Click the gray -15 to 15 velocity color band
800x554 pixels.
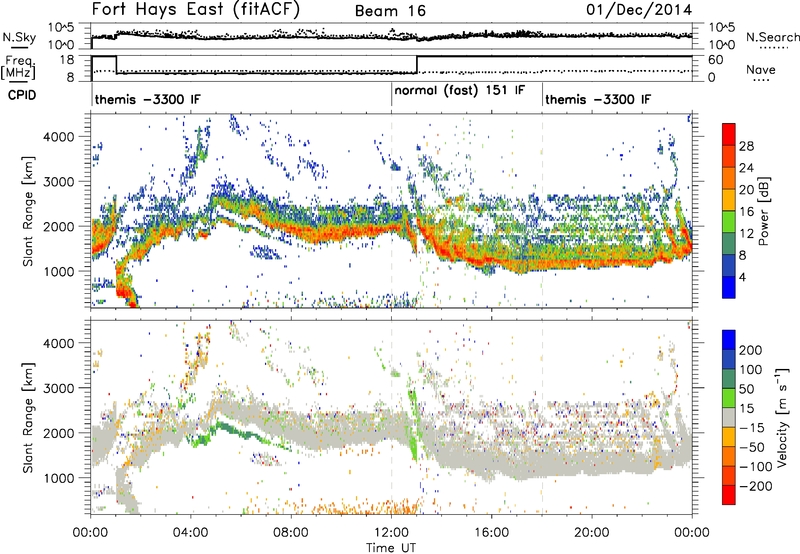pyautogui.click(x=729, y=418)
